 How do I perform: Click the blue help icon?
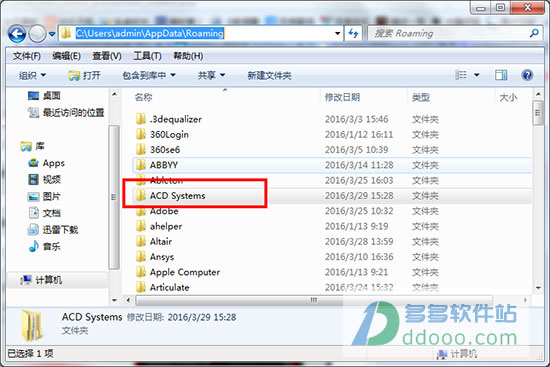pos(527,75)
